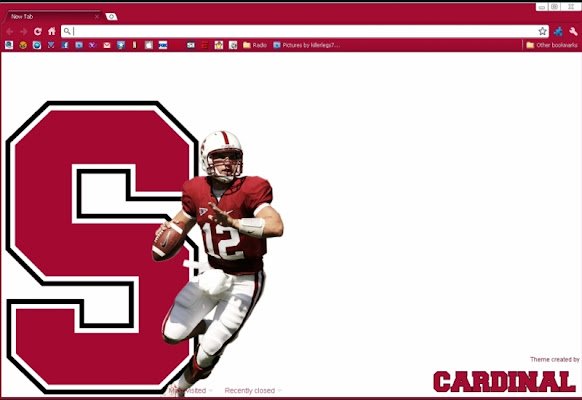Viewport: 582px width, 400px height.
Task: Open the Other bookmarks folder
Action: tap(552, 45)
